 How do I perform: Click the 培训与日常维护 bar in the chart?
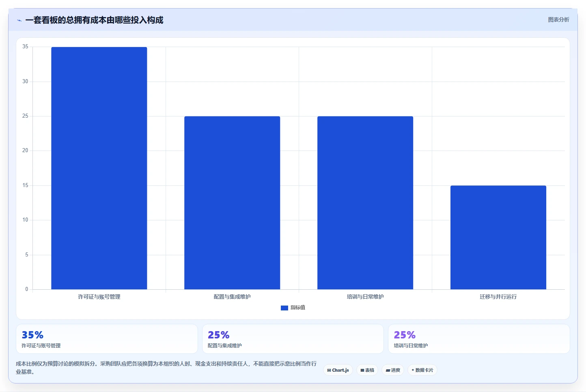pos(365,203)
